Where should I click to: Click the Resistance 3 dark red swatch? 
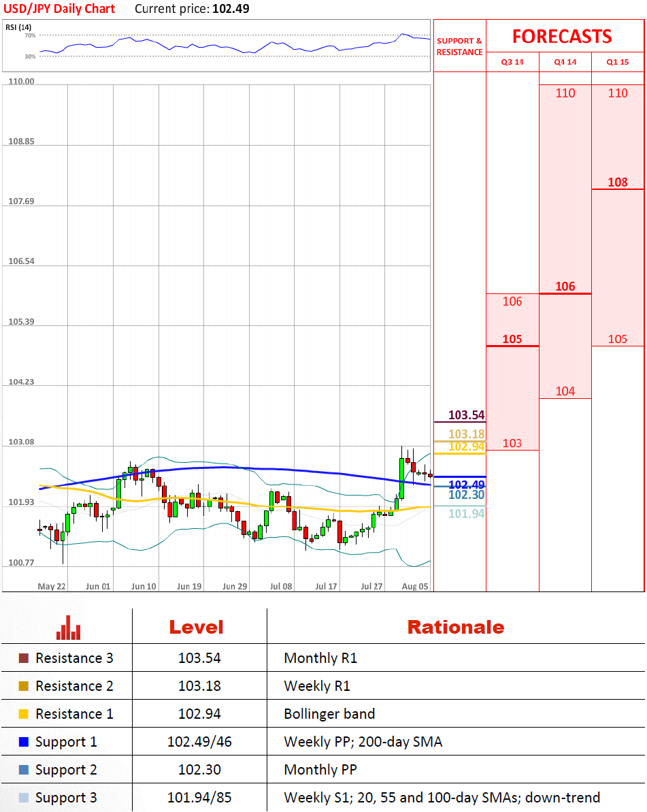[x=23, y=658]
